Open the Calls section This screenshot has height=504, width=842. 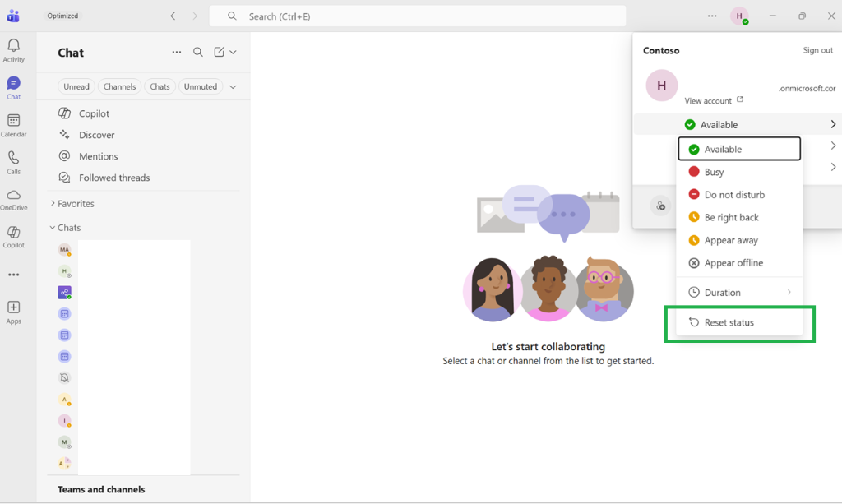13,160
